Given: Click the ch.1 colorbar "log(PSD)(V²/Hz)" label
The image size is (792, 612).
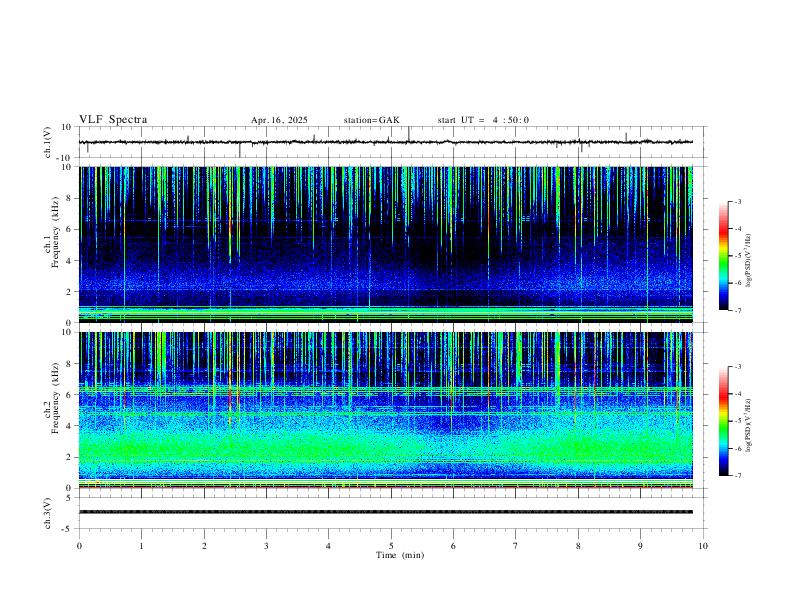Looking at the screenshot, I should coord(748,260).
